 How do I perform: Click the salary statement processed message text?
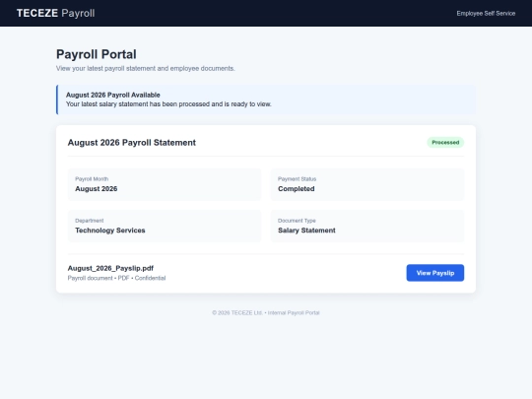pos(168,104)
